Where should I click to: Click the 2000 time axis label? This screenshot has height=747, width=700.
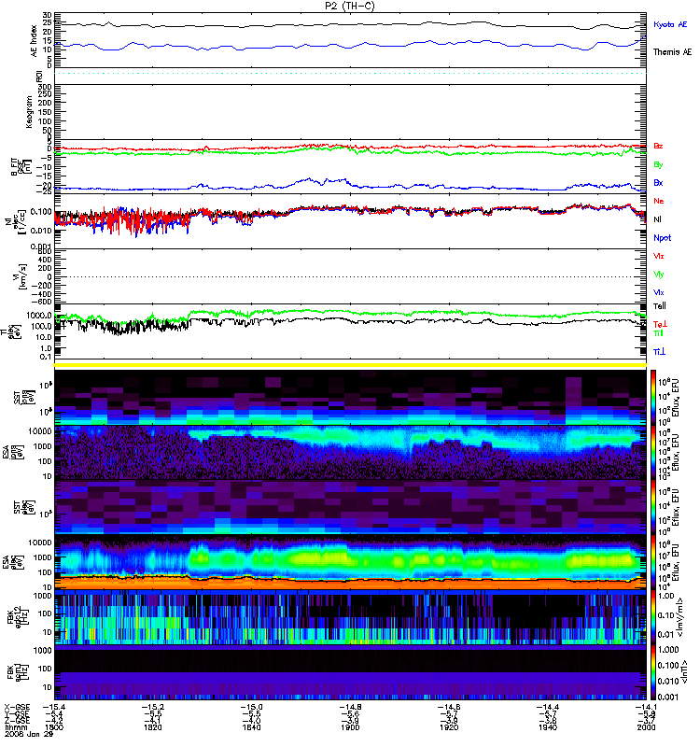646,727
